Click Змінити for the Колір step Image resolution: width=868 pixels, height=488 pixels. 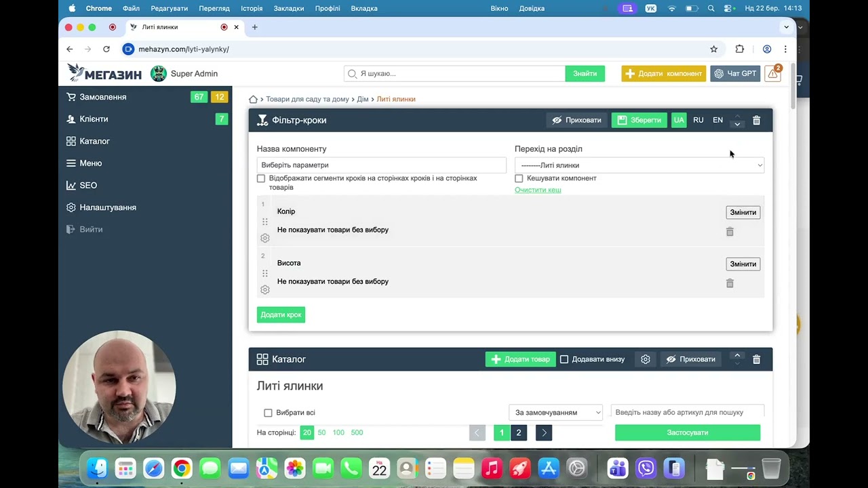tap(743, 212)
